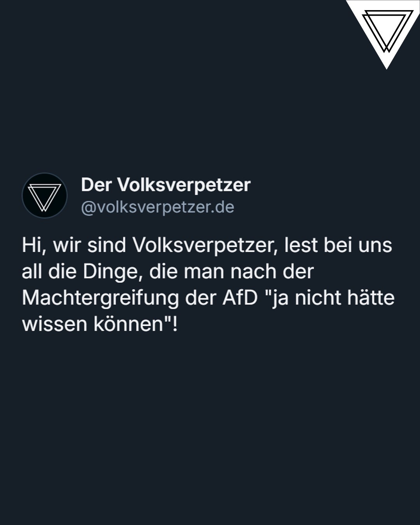Click the @volksverpetzer.de handle
The width and height of the screenshot is (420, 525).
[x=157, y=207]
